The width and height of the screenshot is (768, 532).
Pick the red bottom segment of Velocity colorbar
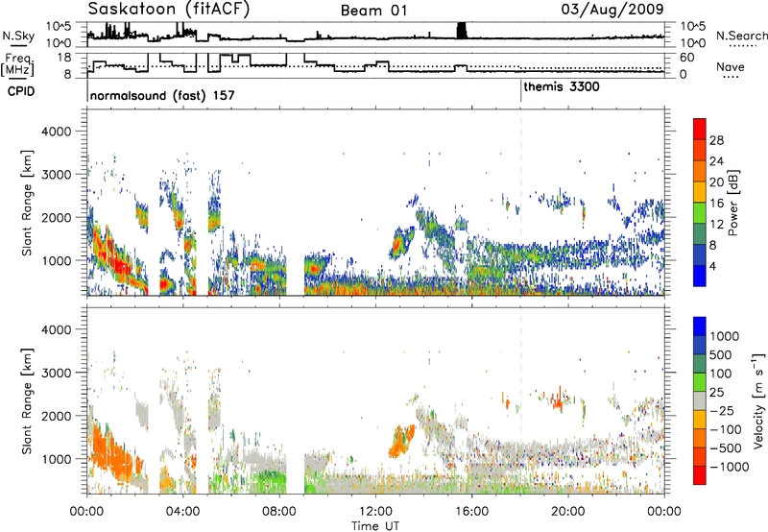click(700, 475)
